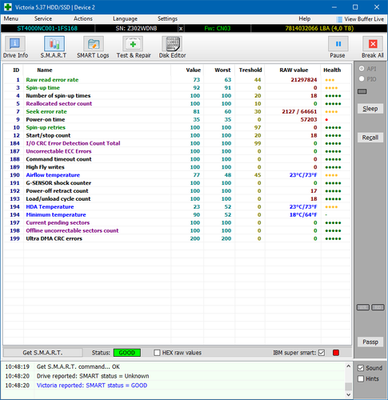The image size is (388, 400).
Task: Click the Recall button
Action: click(370, 138)
